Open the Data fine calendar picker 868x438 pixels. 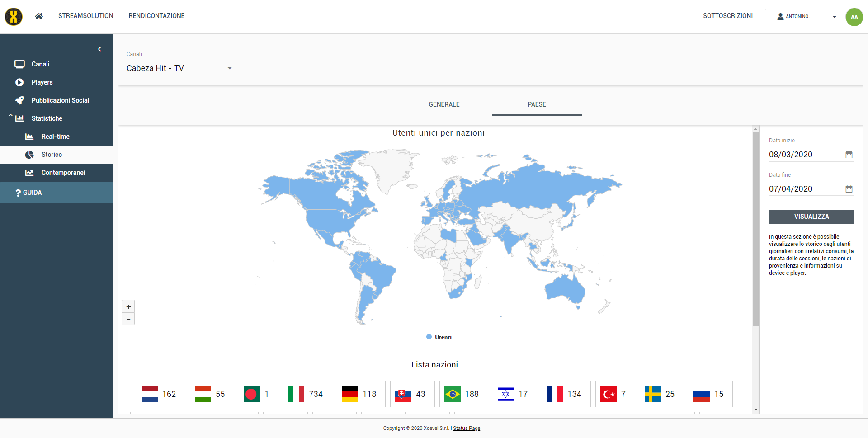tap(849, 189)
